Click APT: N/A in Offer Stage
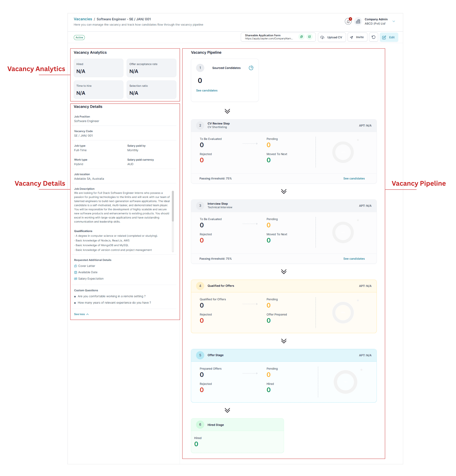Image resolution: width=456 pixels, height=476 pixels. [x=365, y=355]
